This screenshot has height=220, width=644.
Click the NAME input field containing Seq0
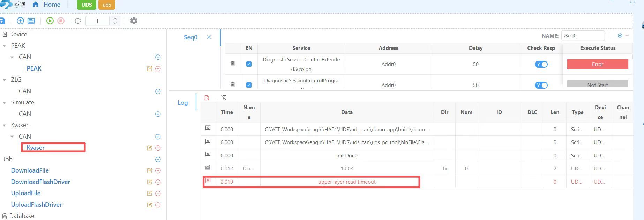click(x=583, y=36)
